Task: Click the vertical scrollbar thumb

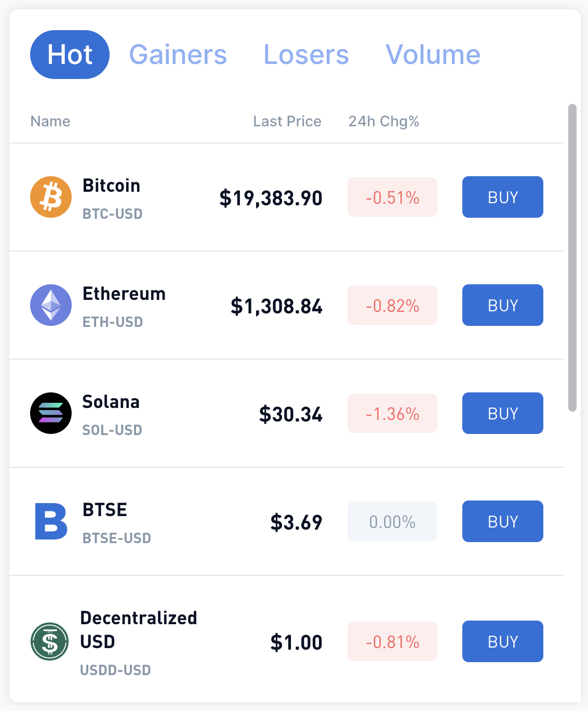Action: (572, 258)
